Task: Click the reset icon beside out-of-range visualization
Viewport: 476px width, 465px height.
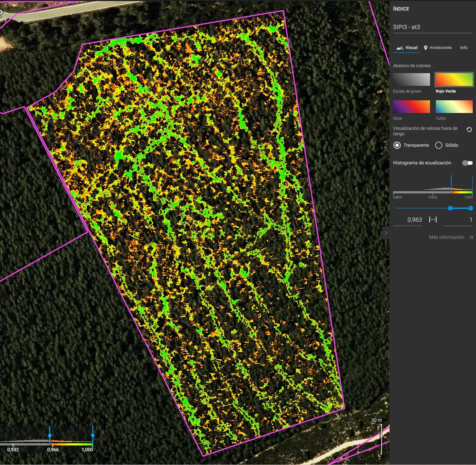Action: tap(469, 130)
